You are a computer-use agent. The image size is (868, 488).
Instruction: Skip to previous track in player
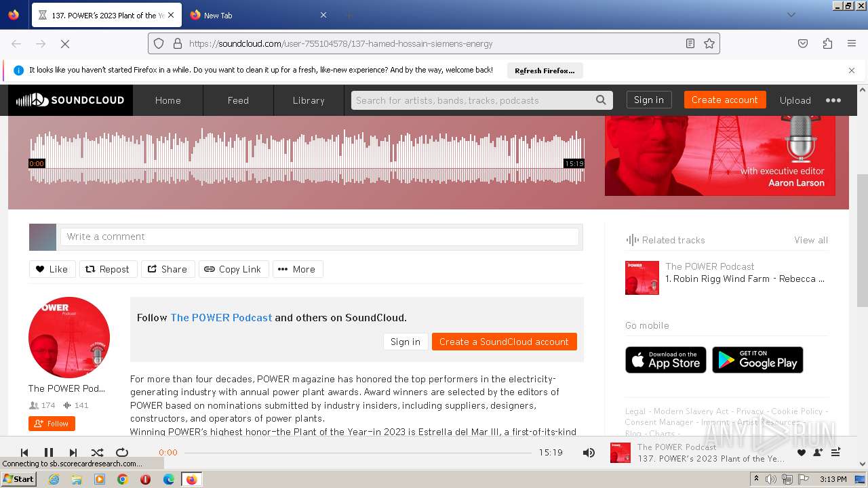[x=24, y=452]
